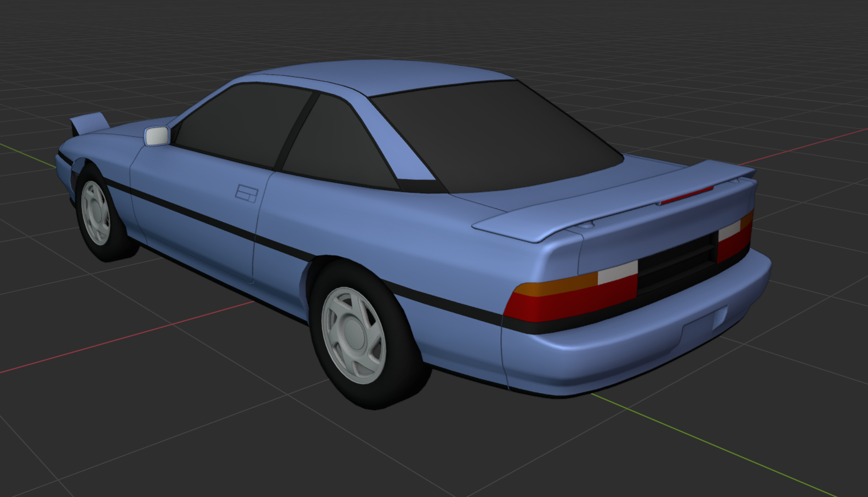This screenshot has height=497, width=868.
Task: Click the left white reverse light
Action: click(618, 273)
